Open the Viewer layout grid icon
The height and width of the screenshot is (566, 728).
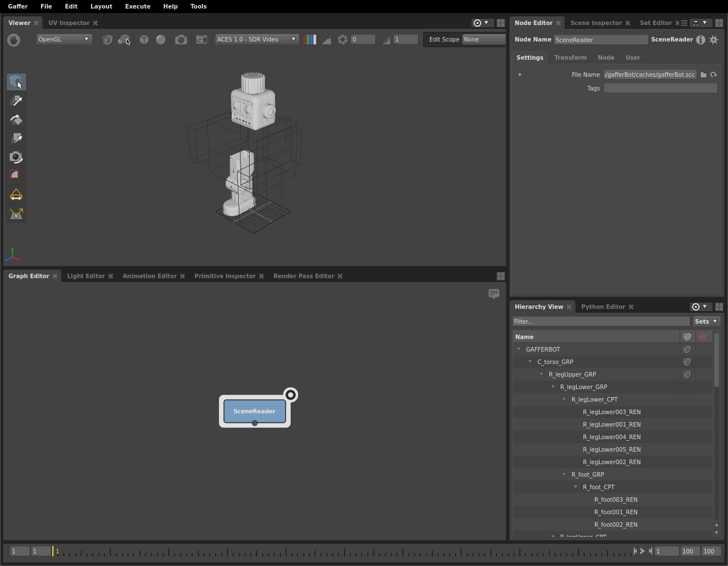point(500,23)
